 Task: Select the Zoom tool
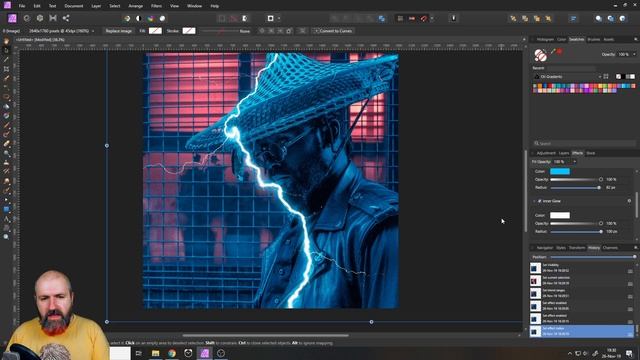coord(6,237)
